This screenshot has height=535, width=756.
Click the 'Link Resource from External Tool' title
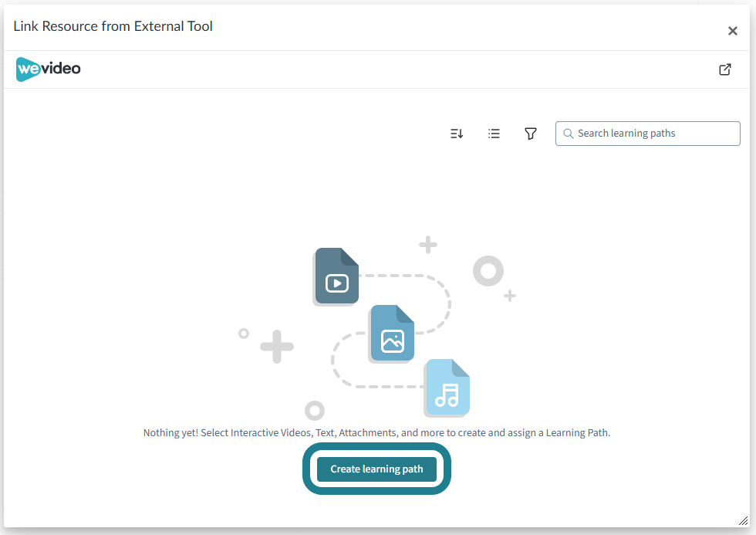[113, 26]
